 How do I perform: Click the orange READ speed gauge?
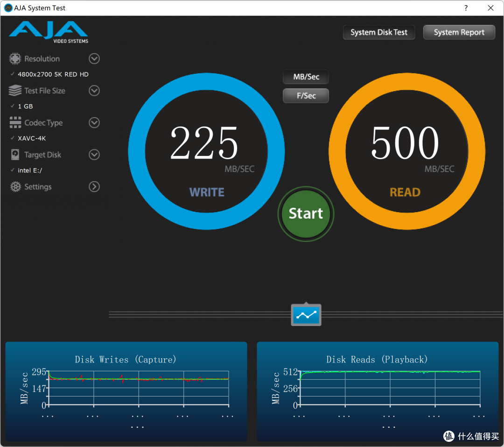click(407, 151)
